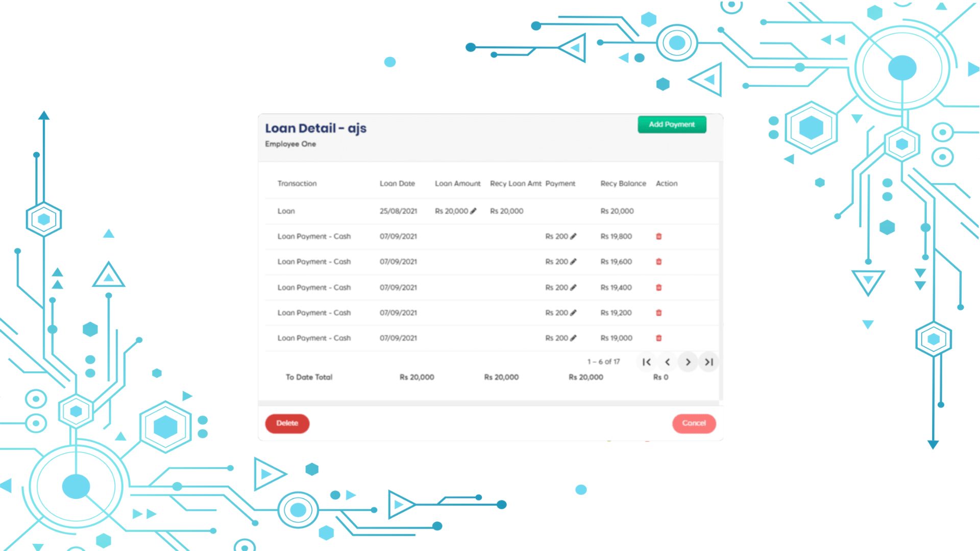The height and width of the screenshot is (551, 980).
Task: Click the Transaction column header
Action: pos(297,183)
